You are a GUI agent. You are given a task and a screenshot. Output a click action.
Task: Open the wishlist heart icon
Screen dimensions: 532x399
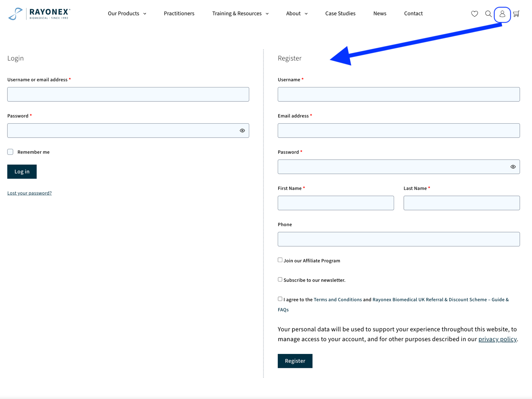pos(474,14)
